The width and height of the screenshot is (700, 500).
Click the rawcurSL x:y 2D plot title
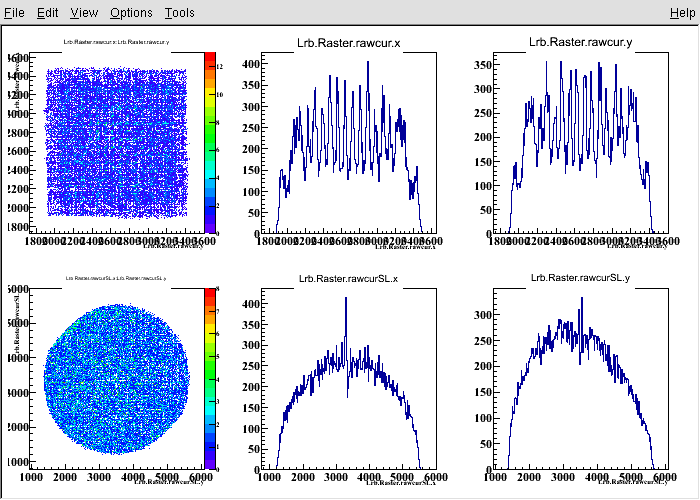coord(116,278)
